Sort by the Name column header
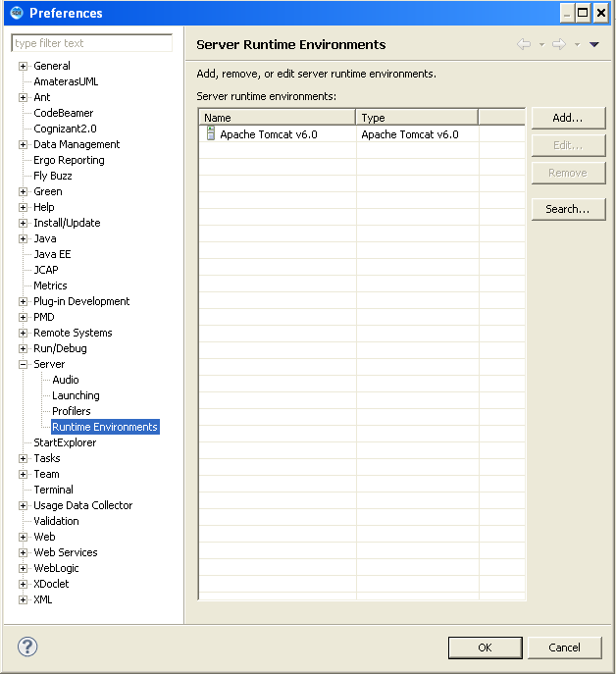This screenshot has width=616, height=674. [x=278, y=118]
